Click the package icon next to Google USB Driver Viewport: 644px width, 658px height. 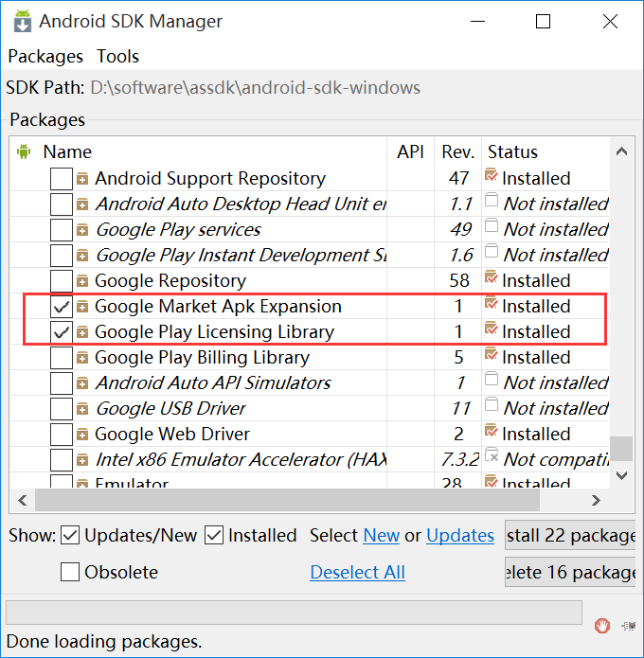[82, 409]
